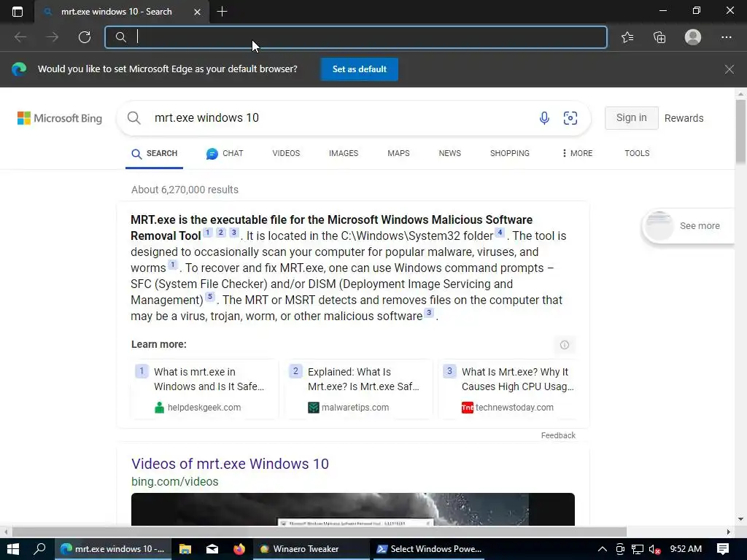Open the video thumbnail preview

point(353,509)
